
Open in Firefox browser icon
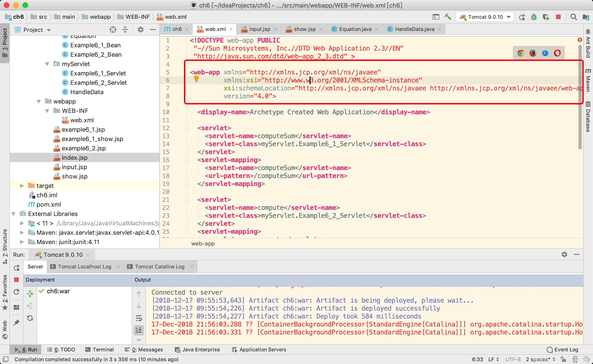(x=533, y=53)
